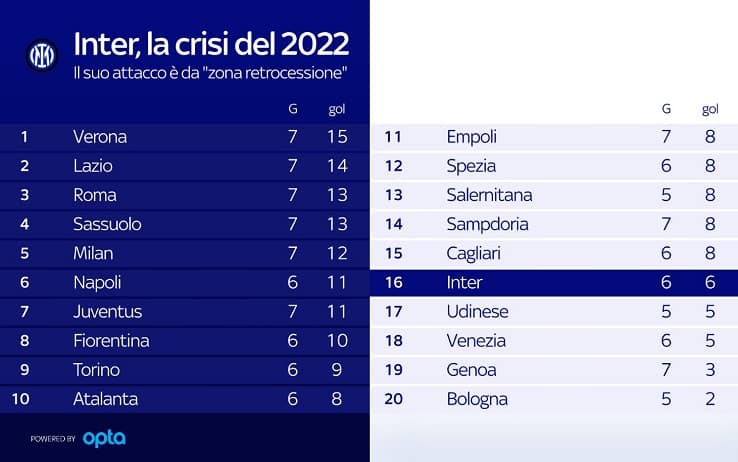Click Empoli at rank 11
Image resolution: width=738 pixels, height=462 pixels.
tap(472, 137)
